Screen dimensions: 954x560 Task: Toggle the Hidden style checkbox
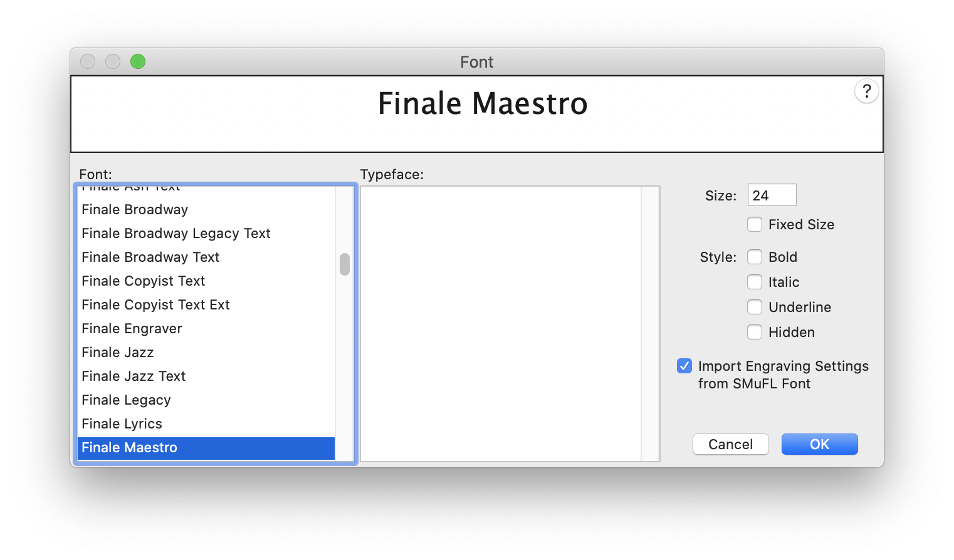(755, 332)
